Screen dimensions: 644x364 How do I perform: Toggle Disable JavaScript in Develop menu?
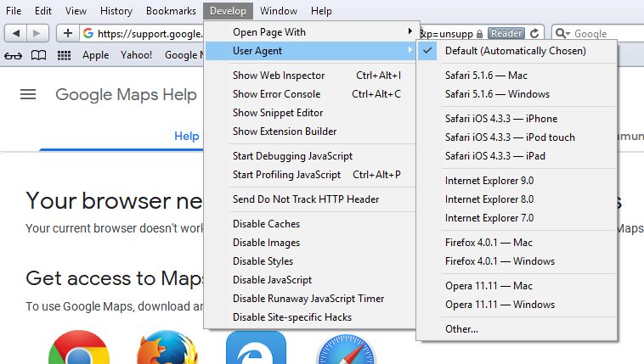tap(272, 280)
